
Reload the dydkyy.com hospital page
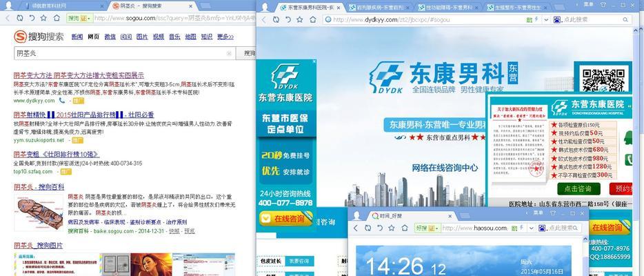click(x=276, y=19)
